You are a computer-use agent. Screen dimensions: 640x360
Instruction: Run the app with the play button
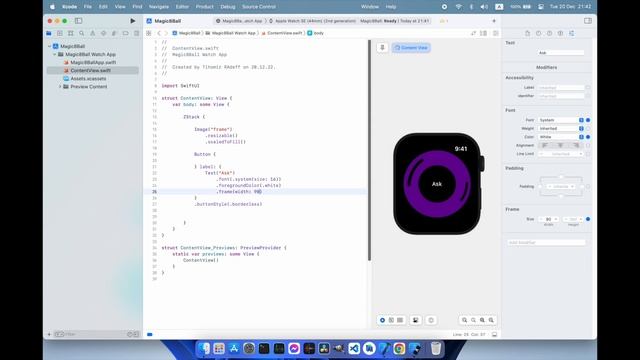click(x=133, y=21)
